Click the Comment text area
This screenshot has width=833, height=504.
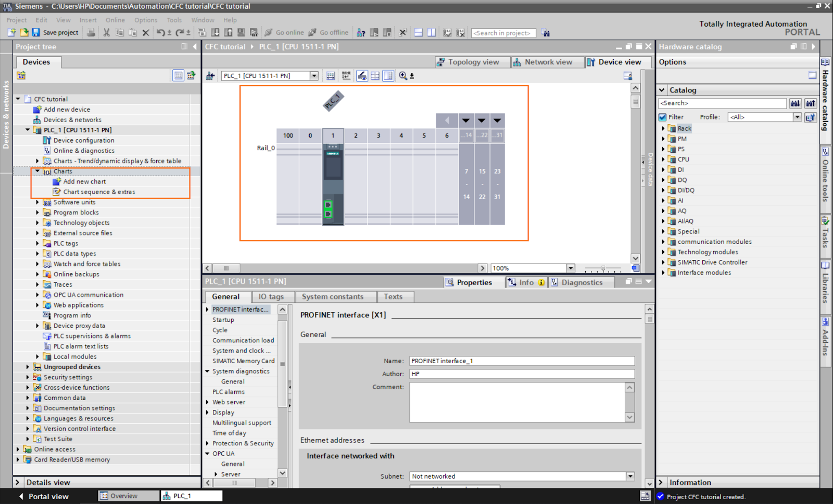[x=518, y=402]
